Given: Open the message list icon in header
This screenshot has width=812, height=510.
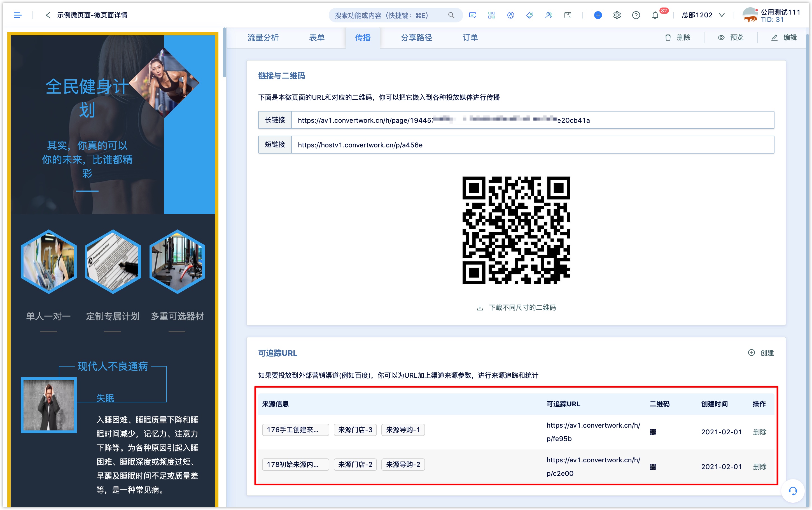Looking at the screenshot, I should [472, 15].
